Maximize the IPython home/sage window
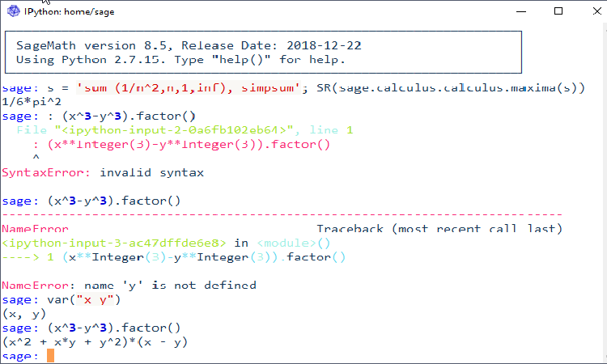Screen dimensions: 607x364 coord(558,11)
